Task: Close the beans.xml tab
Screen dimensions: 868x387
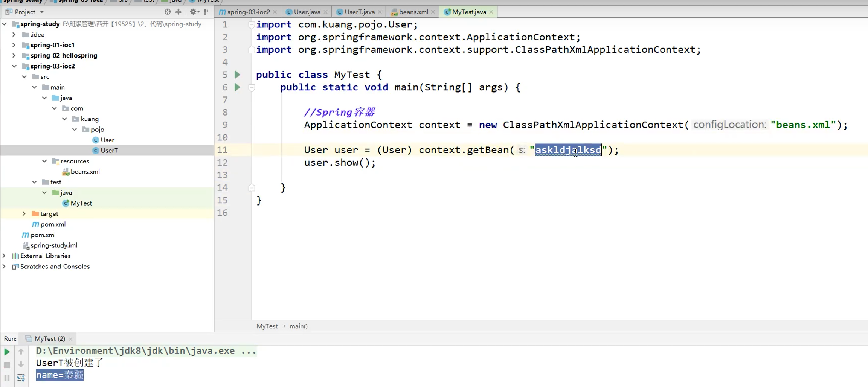Action: tap(433, 12)
